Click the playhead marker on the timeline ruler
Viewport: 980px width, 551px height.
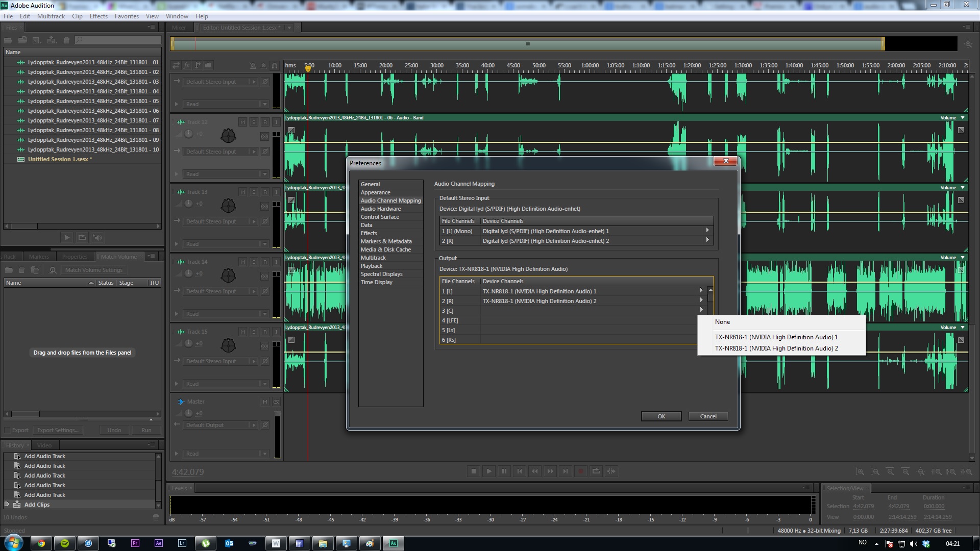coord(308,68)
